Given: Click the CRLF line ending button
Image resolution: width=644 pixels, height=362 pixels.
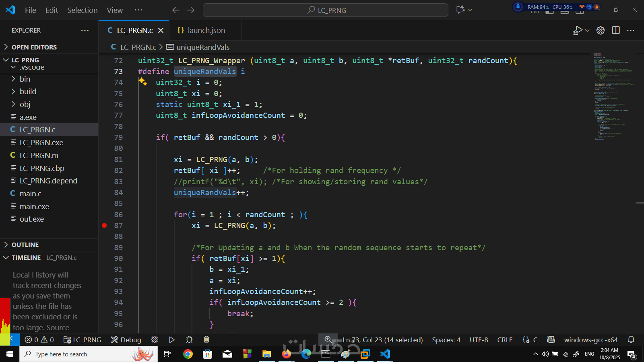Looking at the screenshot, I should coord(505,340).
